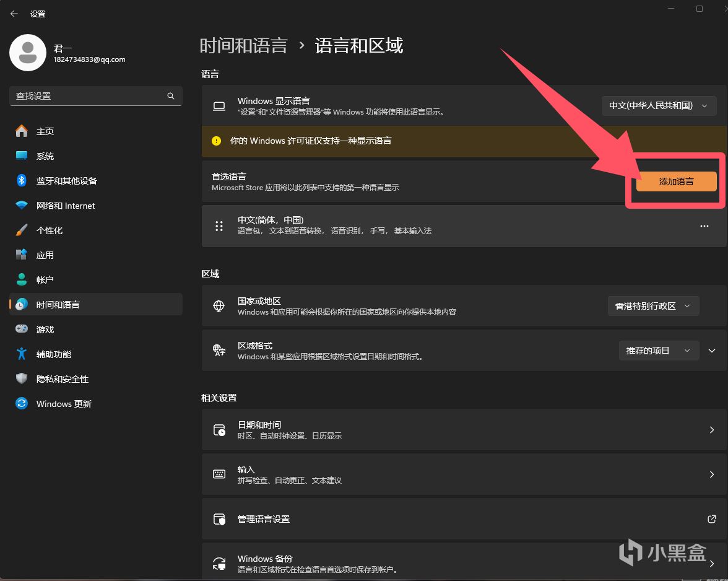Click the 游戏 gamepad icon
Image resolution: width=728 pixels, height=581 pixels.
click(x=21, y=329)
